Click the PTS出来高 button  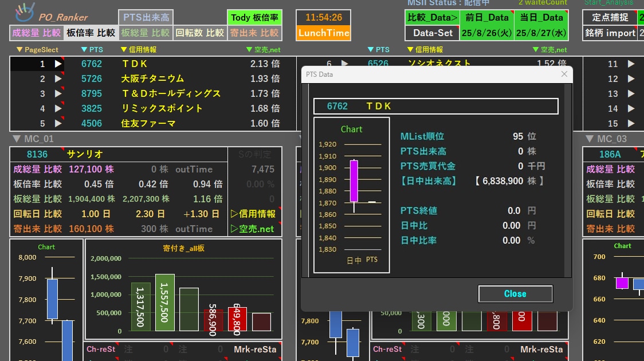pyautogui.click(x=146, y=18)
